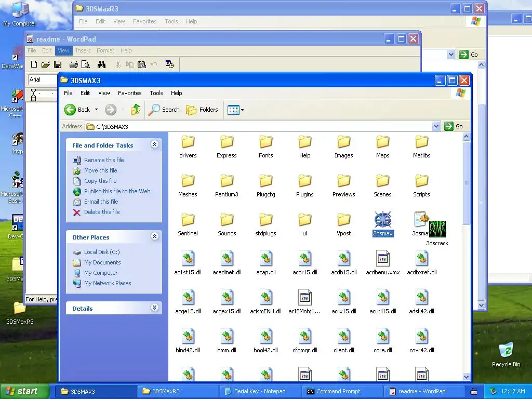Click the Forward navigation arrow
The image size is (532, 399).
pos(111,110)
